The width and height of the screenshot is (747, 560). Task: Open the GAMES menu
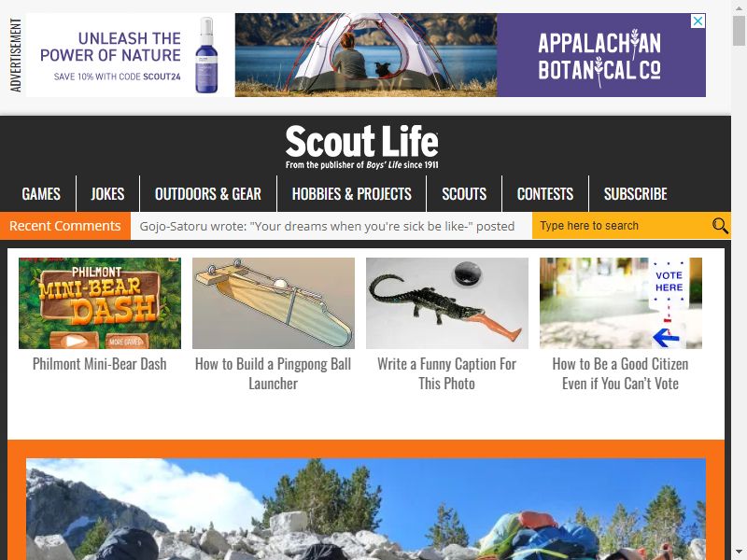coord(41,194)
